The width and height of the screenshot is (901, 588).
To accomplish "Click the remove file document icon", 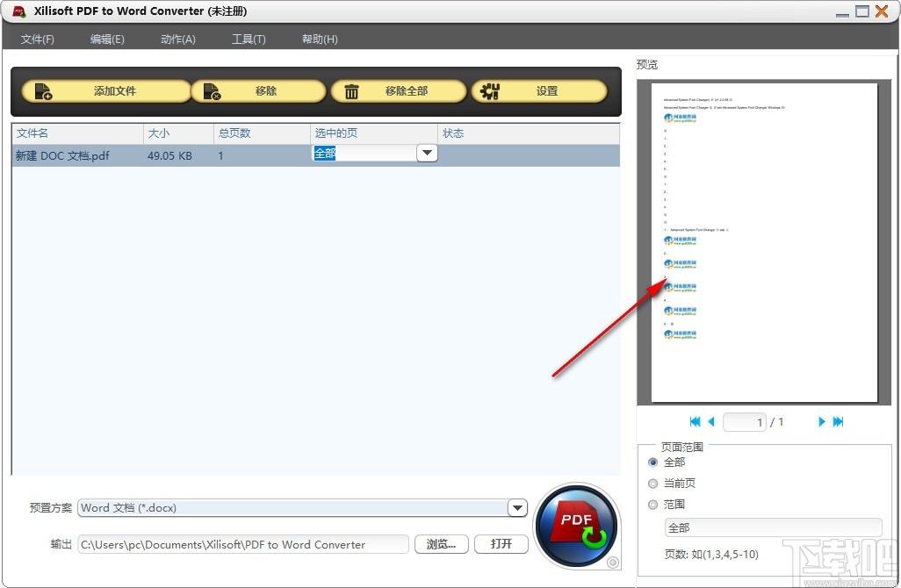I will tap(212, 91).
